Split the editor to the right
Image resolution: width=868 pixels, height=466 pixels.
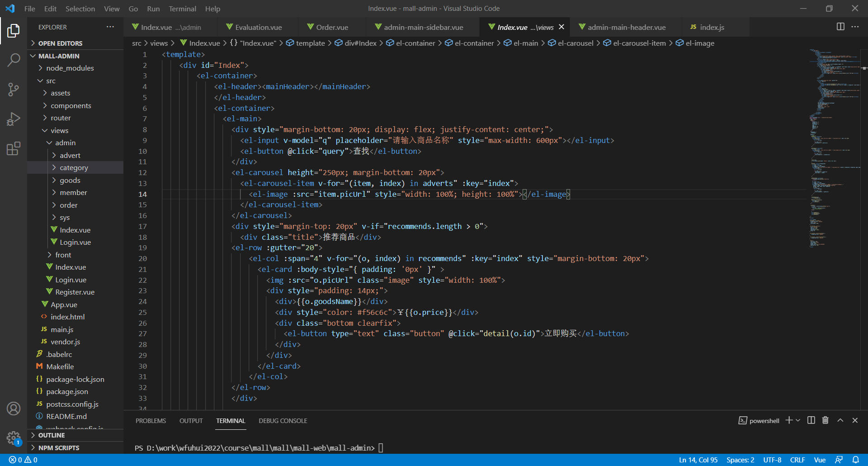tap(840, 27)
